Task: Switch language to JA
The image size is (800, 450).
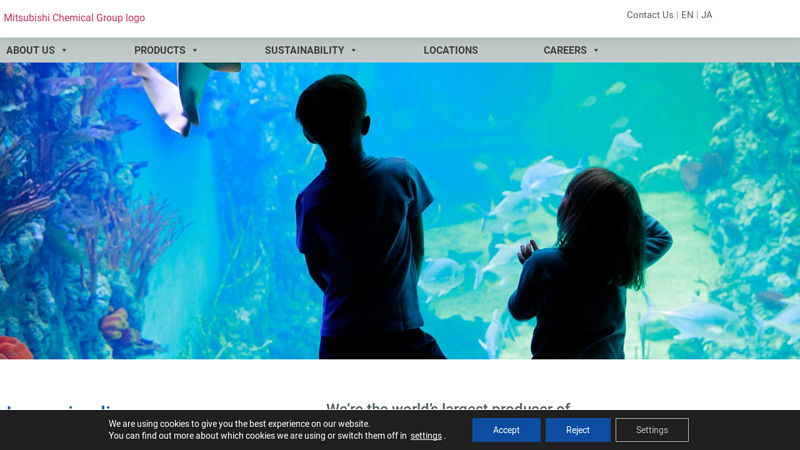Action: (706, 15)
